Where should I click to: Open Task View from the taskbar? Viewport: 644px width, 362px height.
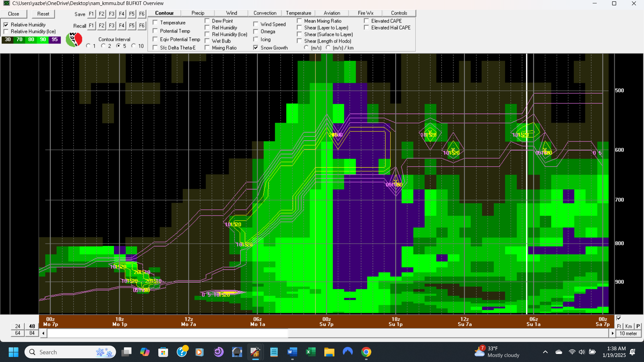pyautogui.click(x=126, y=352)
